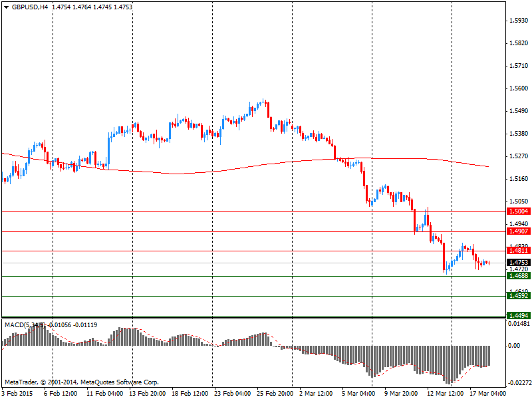Click the 11 Feb 04:00 time label
Viewport: 532px width, 399px height.
[x=104, y=393]
